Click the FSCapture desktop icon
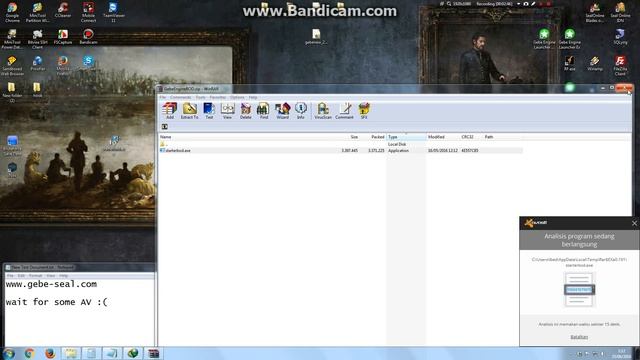 (x=63, y=37)
